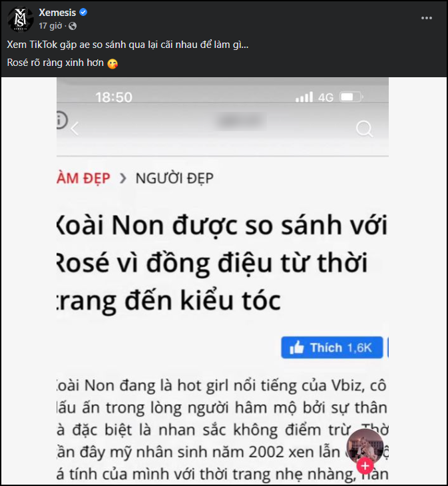Click the red plus follow button
This screenshot has height=486, width=448.
click(x=365, y=465)
